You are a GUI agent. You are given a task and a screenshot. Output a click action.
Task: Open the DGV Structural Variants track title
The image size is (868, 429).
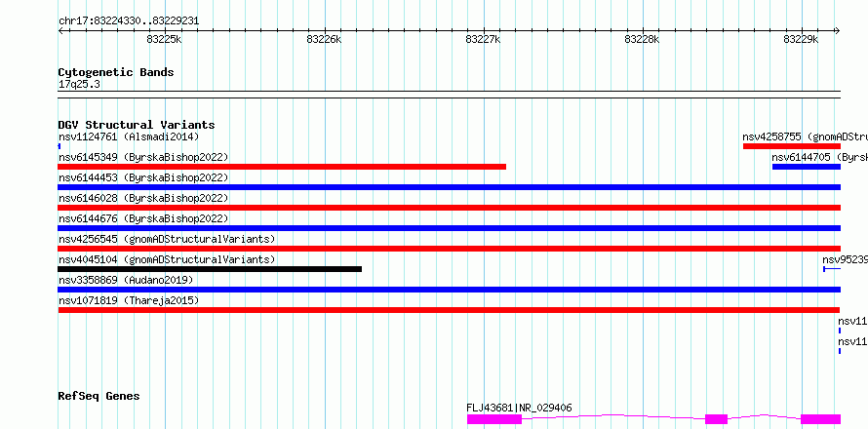tap(137, 125)
